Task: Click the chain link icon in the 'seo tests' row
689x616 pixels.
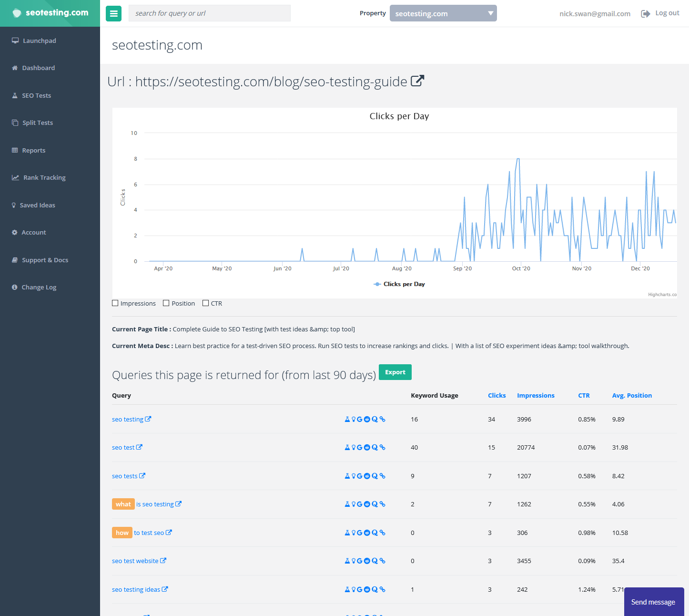Action: (x=382, y=476)
